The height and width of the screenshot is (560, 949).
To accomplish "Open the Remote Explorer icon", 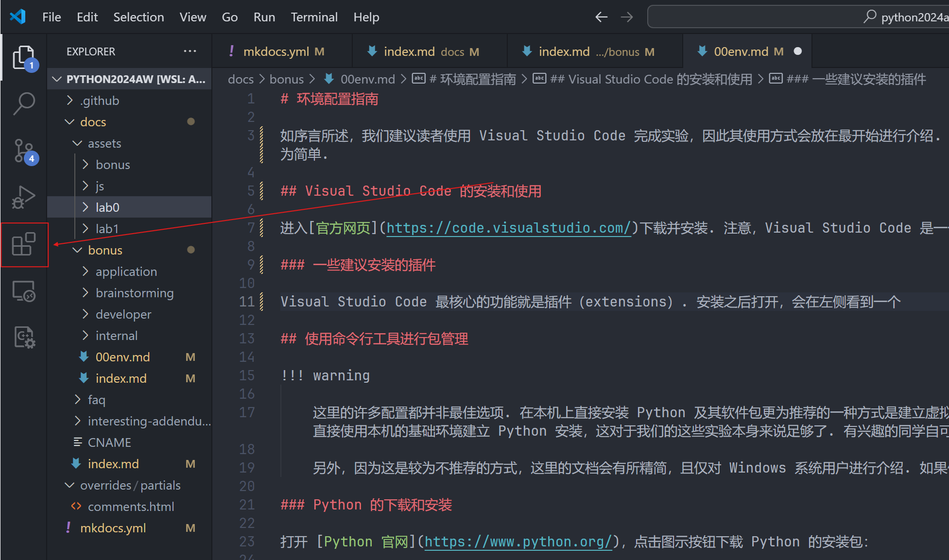I will pyautogui.click(x=24, y=291).
